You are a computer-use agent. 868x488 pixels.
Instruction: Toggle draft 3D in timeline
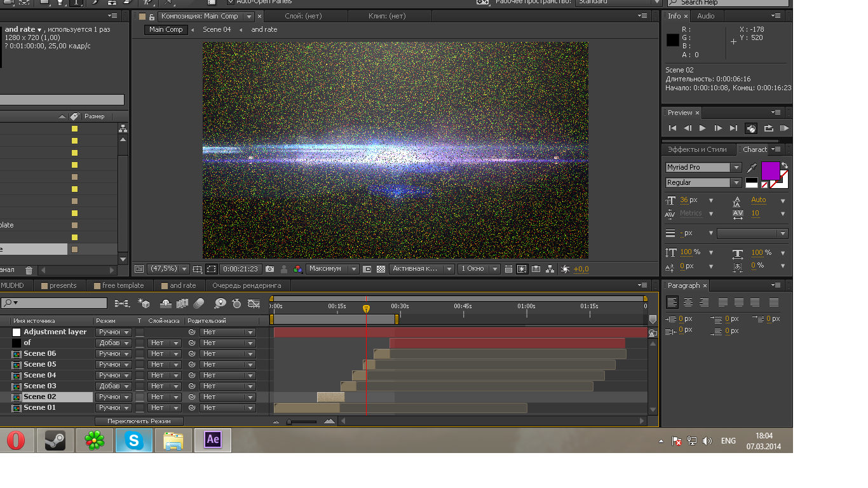pyautogui.click(x=144, y=304)
